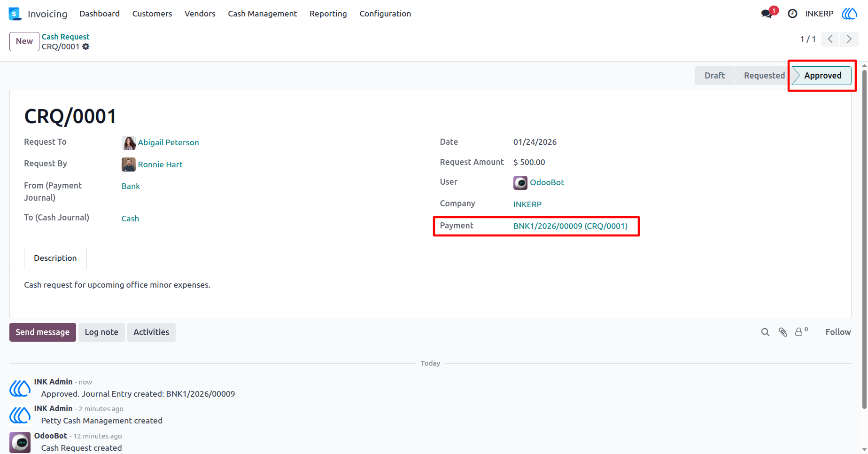Open the Configuration menu
The height and width of the screenshot is (454, 868).
click(385, 14)
